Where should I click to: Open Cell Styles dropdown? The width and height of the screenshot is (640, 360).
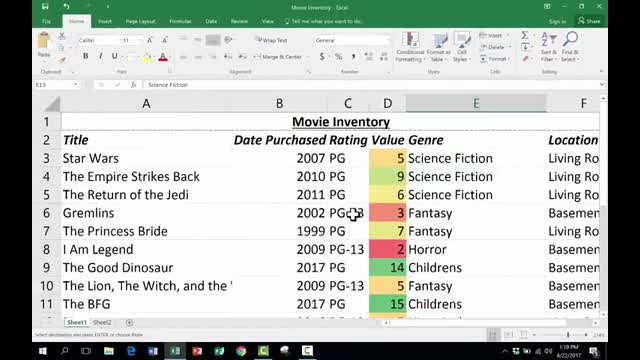tap(462, 47)
